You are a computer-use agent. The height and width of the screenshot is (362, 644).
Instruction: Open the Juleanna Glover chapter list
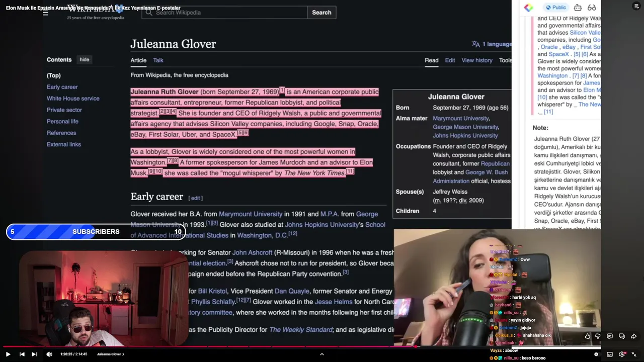click(x=111, y=354)
